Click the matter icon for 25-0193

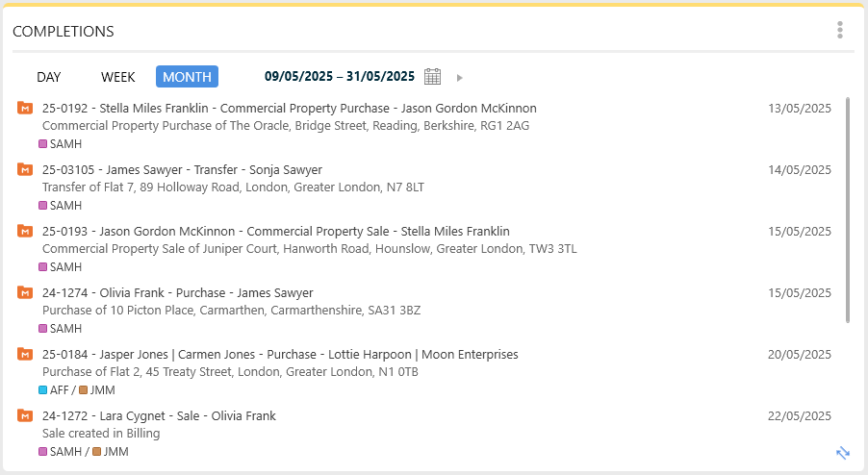(x=25, y=231)
